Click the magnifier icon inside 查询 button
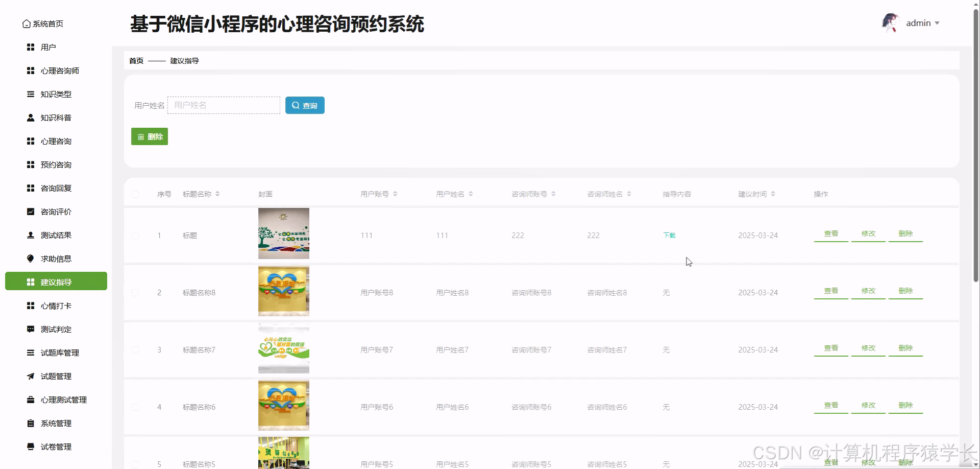The height and width of the screenshot is (469, 980). (295, 105)
